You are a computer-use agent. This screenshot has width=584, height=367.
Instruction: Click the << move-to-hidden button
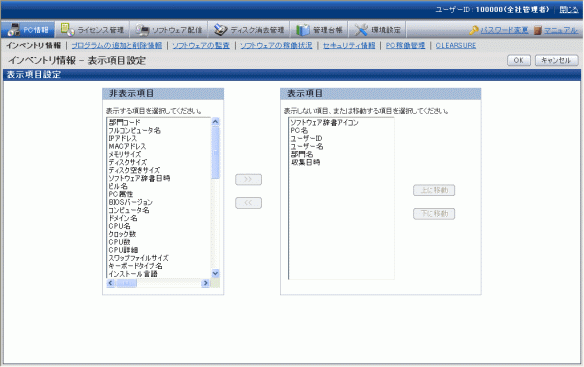click(x=248, y=203)
